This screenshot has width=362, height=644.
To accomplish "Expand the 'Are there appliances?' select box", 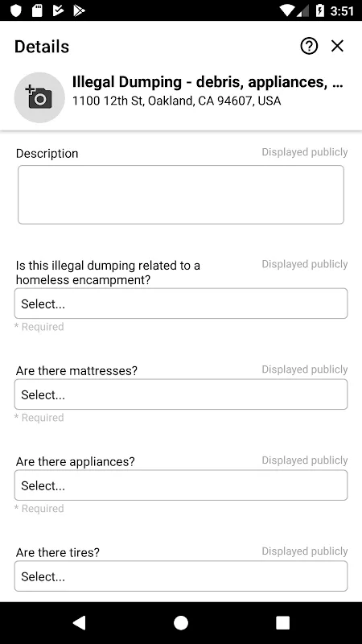I will [181, 485].
